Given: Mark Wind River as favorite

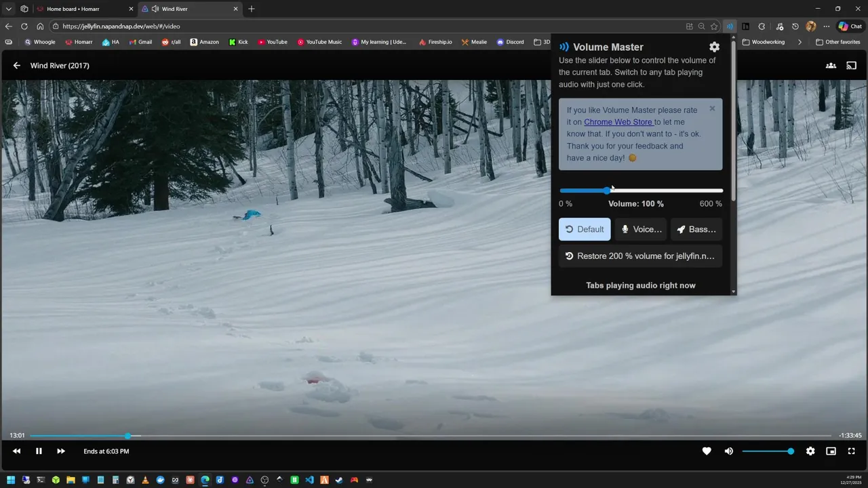Looking at the screenshot, I should (707, 451).
